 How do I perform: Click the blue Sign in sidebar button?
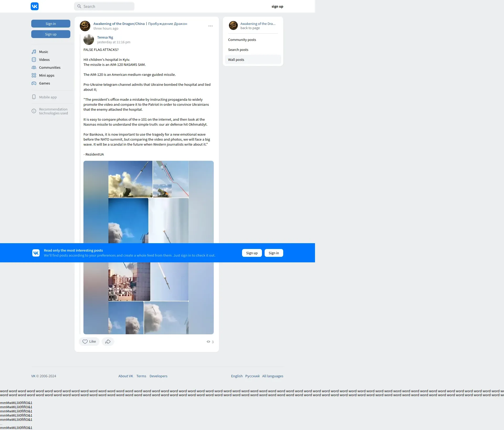click(x=51, y=24)
